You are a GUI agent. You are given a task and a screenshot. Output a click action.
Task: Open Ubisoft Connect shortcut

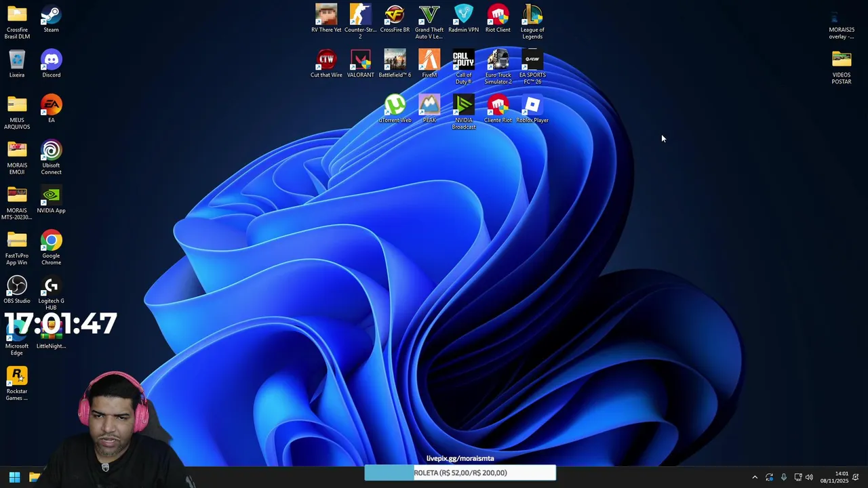pyautogui.click(x=51, y=157)
